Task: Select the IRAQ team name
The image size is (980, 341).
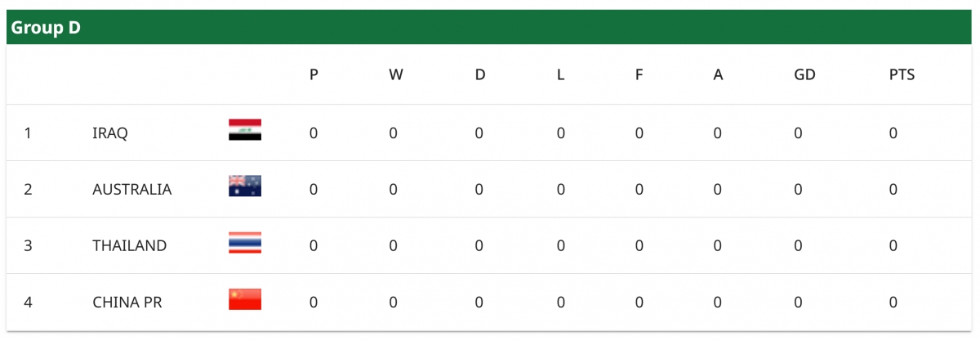Action: (110, 133)
